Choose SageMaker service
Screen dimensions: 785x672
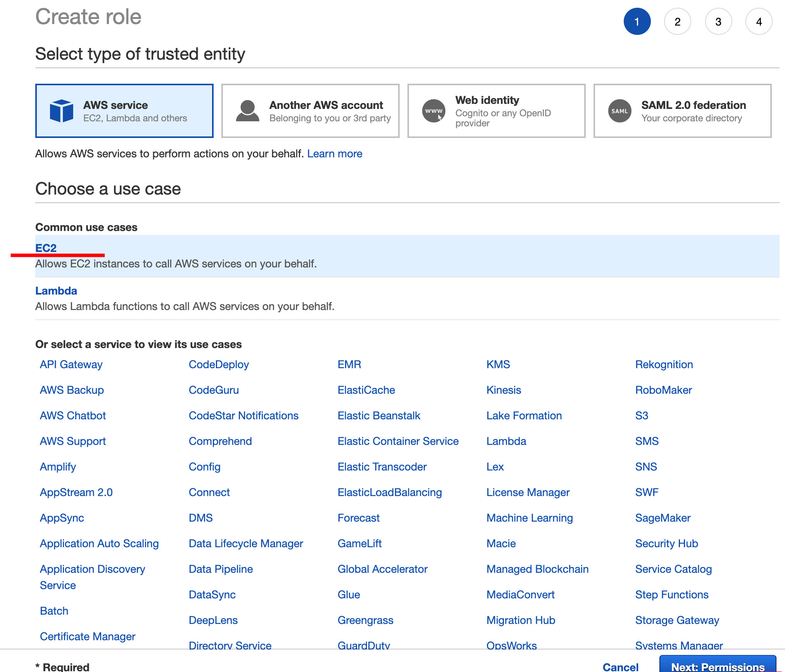663,518
